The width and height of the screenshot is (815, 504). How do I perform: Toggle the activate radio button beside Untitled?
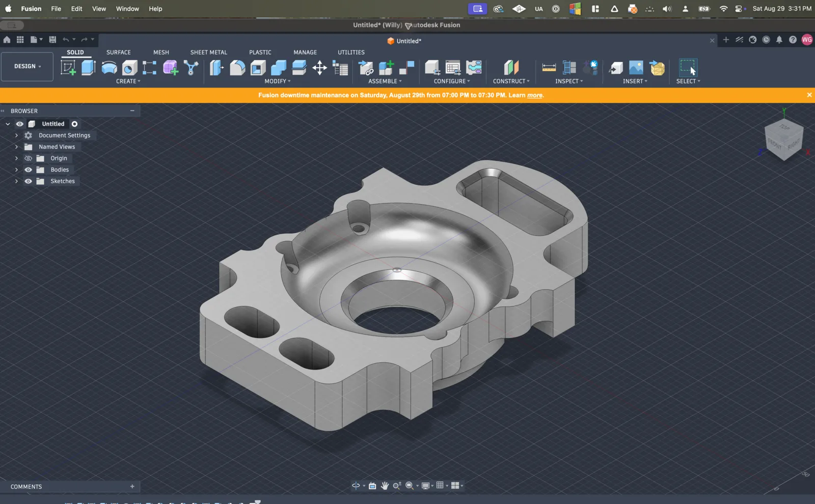74,124
